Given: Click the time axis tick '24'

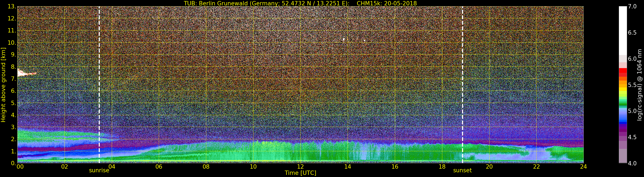Looking at the screenshot, I should (x=583, y=166).
